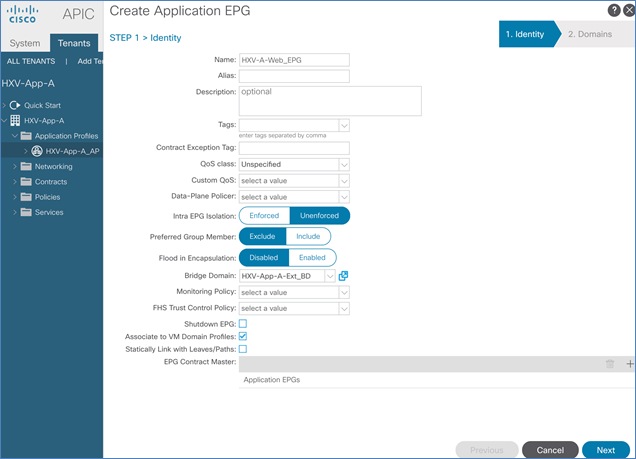Expand the HXV-App-A_AP node
The height and width of the screenshot is (459, 636).
(26, 151)
